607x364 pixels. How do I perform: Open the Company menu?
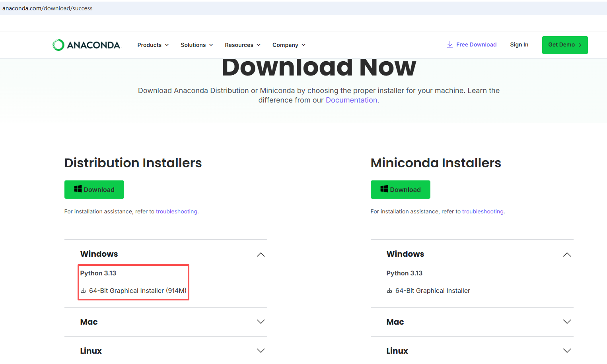pyautogui.click(x=289, y=45)
